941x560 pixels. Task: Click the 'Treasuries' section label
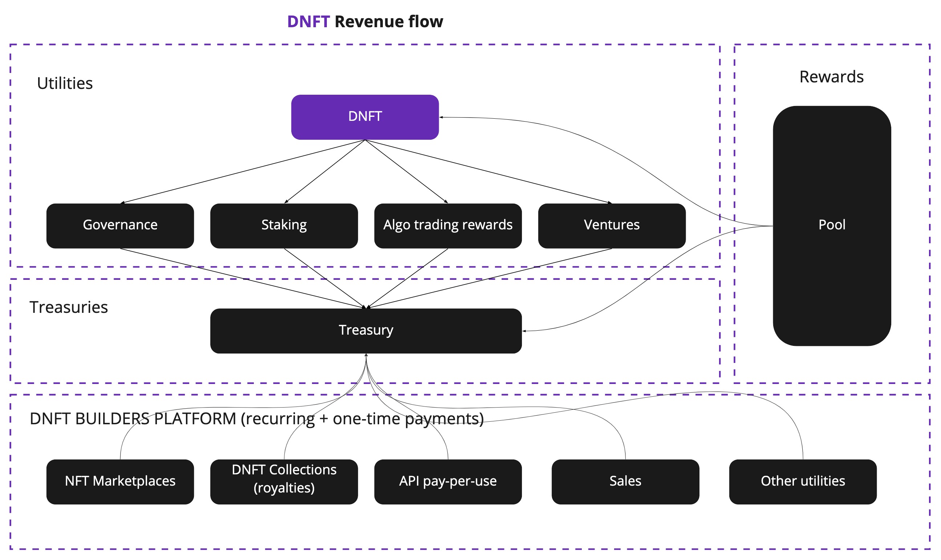coord(69,307)
